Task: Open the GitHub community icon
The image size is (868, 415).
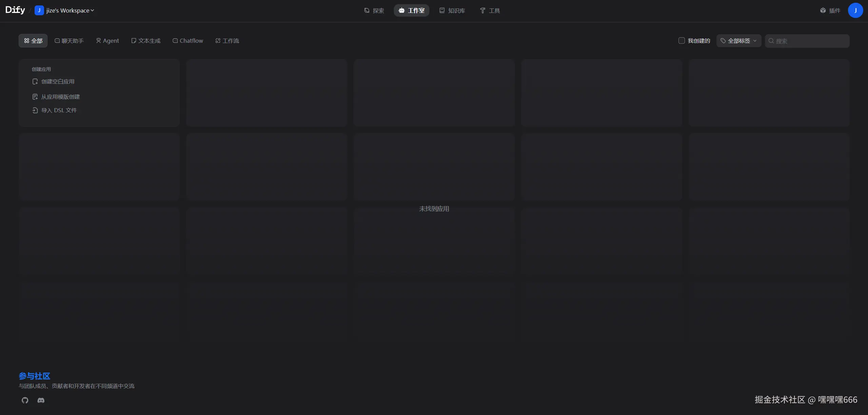Action: click(25, 400)
